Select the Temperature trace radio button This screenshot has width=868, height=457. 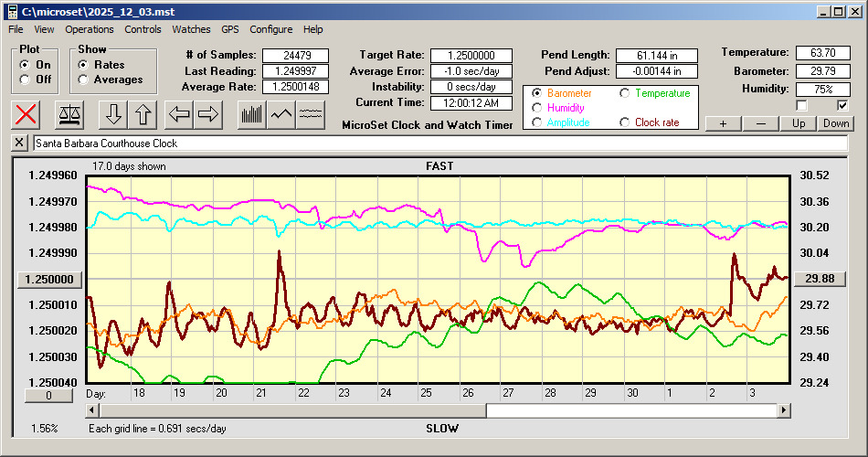click(x=625, y=93)
